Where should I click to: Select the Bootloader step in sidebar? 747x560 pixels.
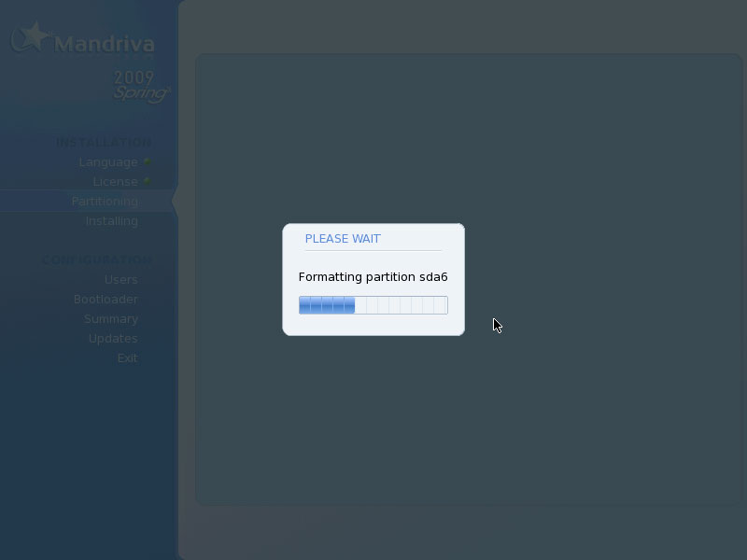[106, 299]
